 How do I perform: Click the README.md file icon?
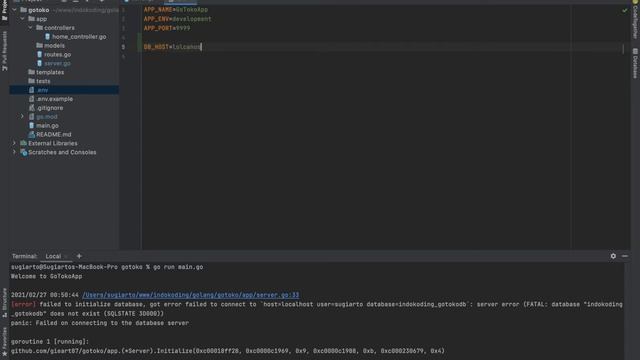pyautogui.click(x=31, y=134)
